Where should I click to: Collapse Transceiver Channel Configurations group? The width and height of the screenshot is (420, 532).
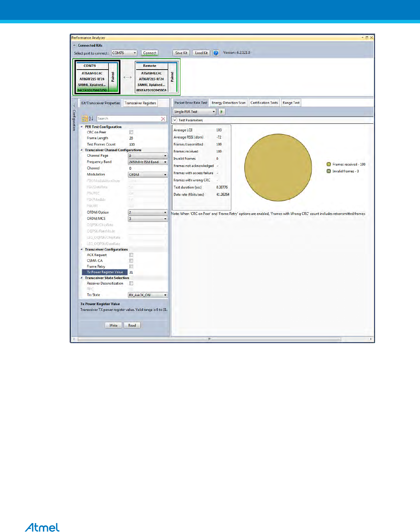pyautogui.click(x=82, y=150)
